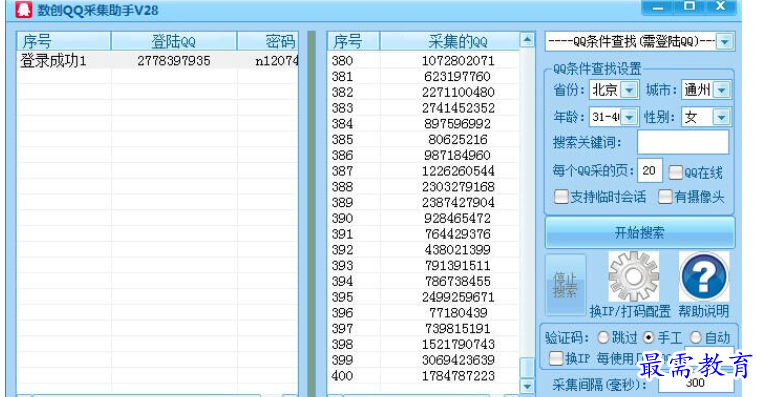Select row 400 QQ 1784787223

click(423, 376)
